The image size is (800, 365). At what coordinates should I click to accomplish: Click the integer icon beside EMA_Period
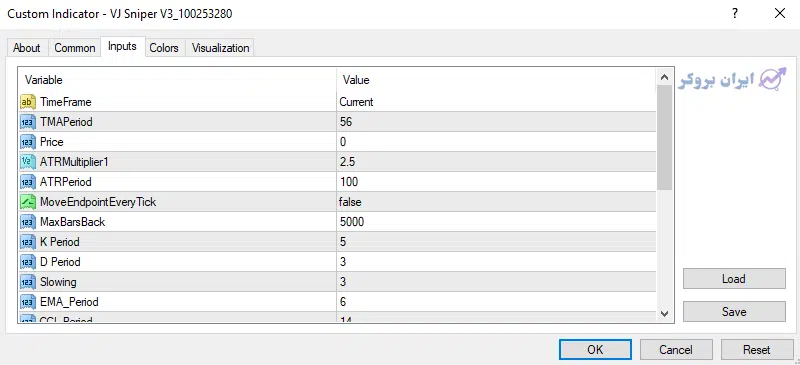28,302
